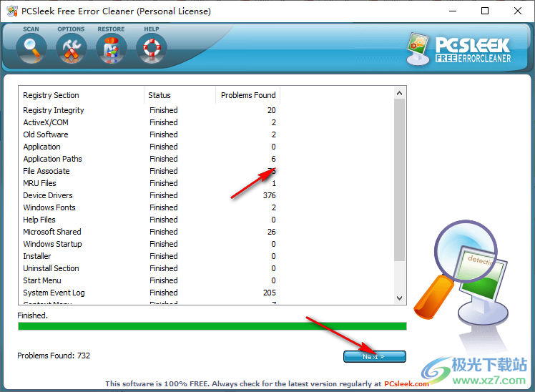Select the Registry Integrity row
Viewport: 535px width, 392px height.
coord(149,110)
